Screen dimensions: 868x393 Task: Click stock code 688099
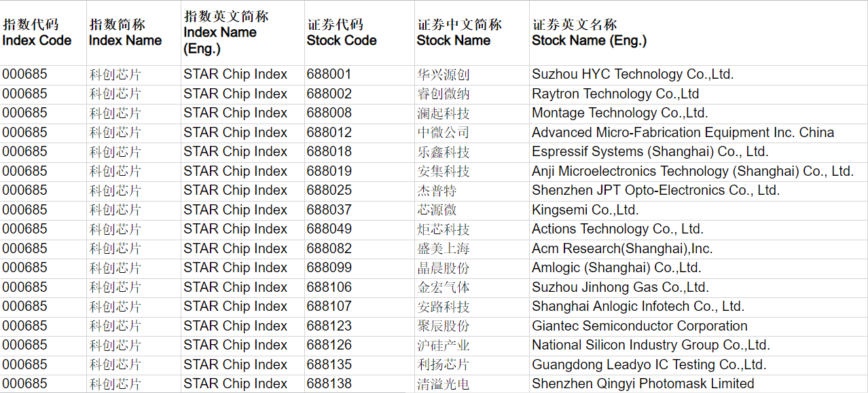coord(329,267)
